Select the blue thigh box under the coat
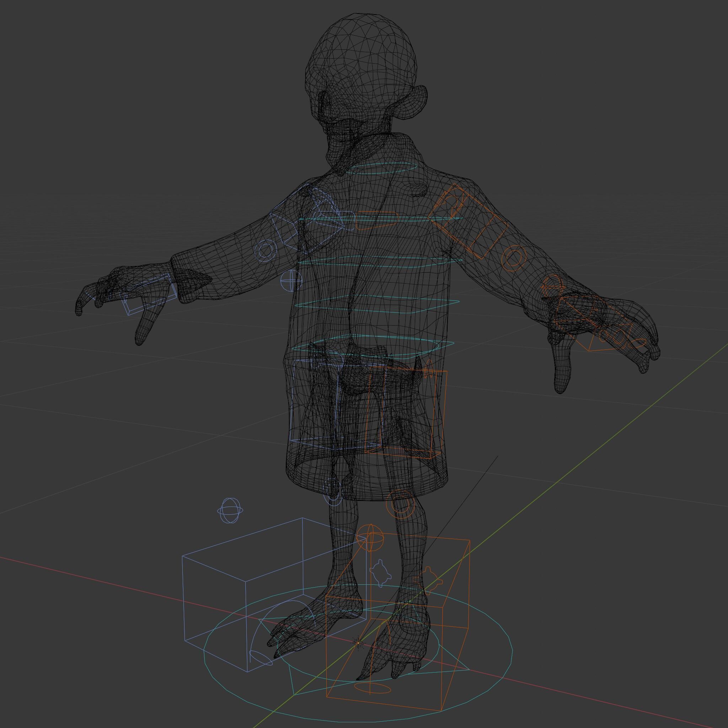This screenshot has height=728, width=728. (x=338, y=404)
